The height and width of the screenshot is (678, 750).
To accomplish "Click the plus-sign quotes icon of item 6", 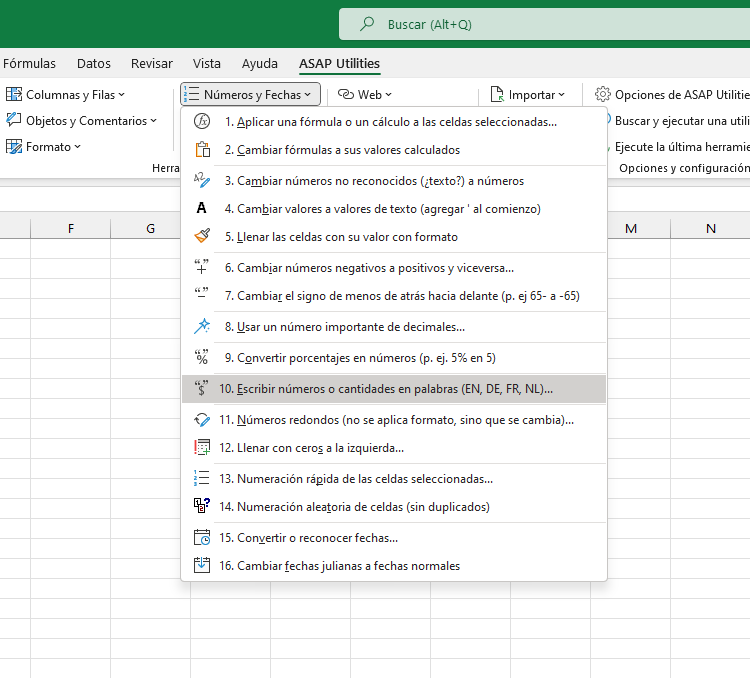I will pos(202,267).
